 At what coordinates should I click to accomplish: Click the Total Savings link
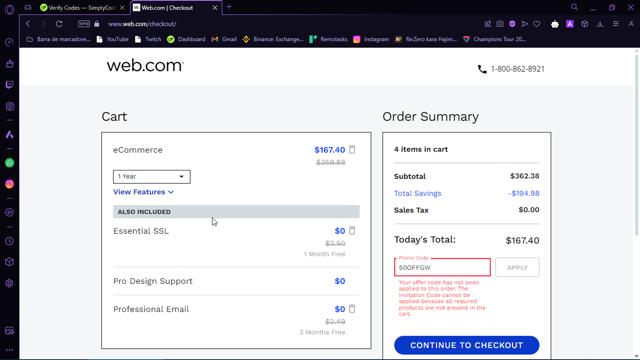point(418,193)
